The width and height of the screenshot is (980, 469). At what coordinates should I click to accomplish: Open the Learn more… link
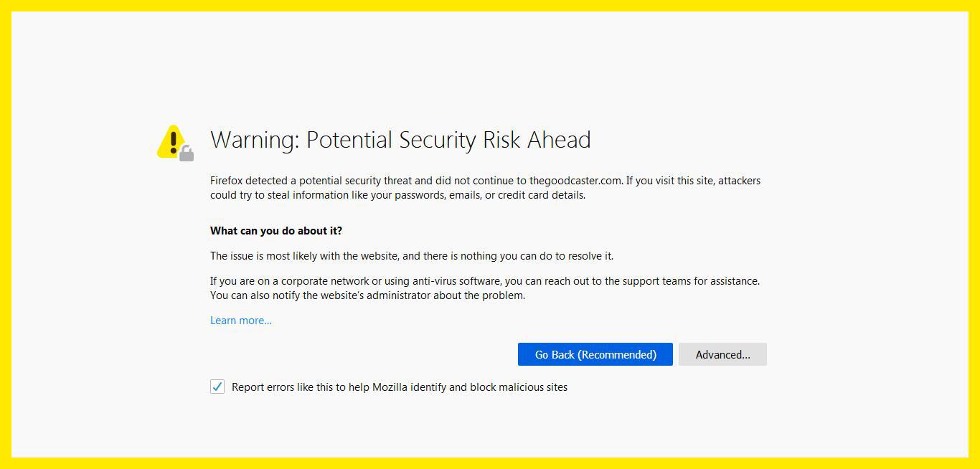[x=241, y=321]
